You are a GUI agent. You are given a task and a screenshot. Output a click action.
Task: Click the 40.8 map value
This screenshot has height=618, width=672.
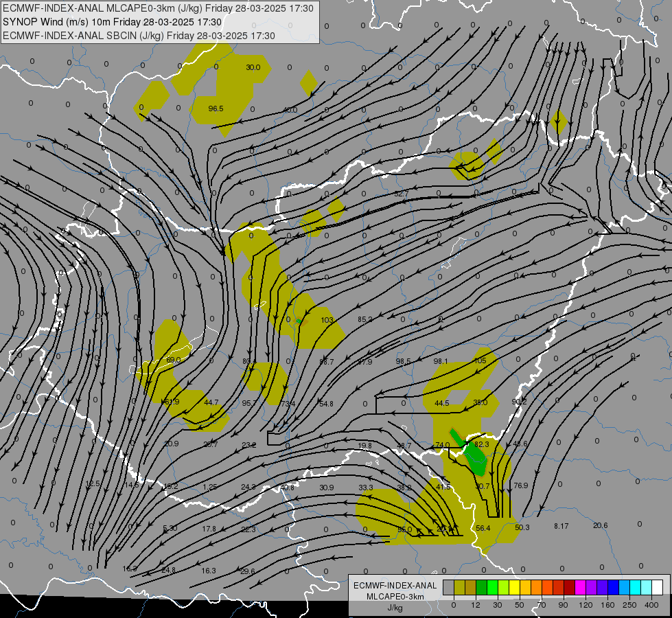(287, 488)
